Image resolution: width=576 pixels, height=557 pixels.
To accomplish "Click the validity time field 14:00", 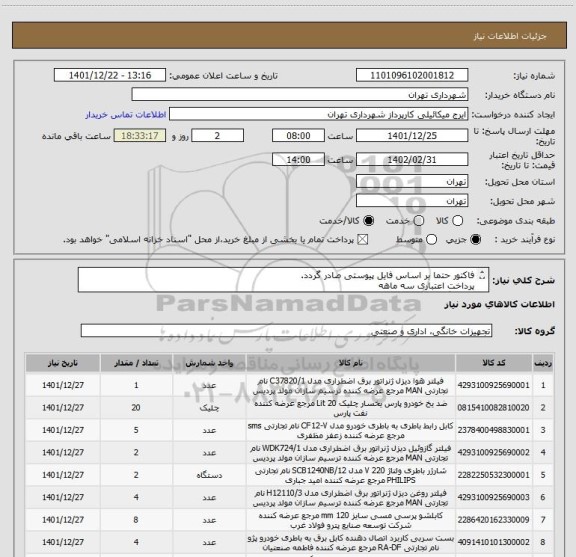I will (x=298, y=160).
